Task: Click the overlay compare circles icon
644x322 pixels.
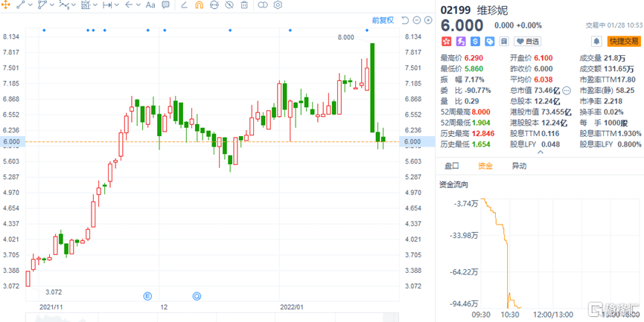Action: coord(264,5)
